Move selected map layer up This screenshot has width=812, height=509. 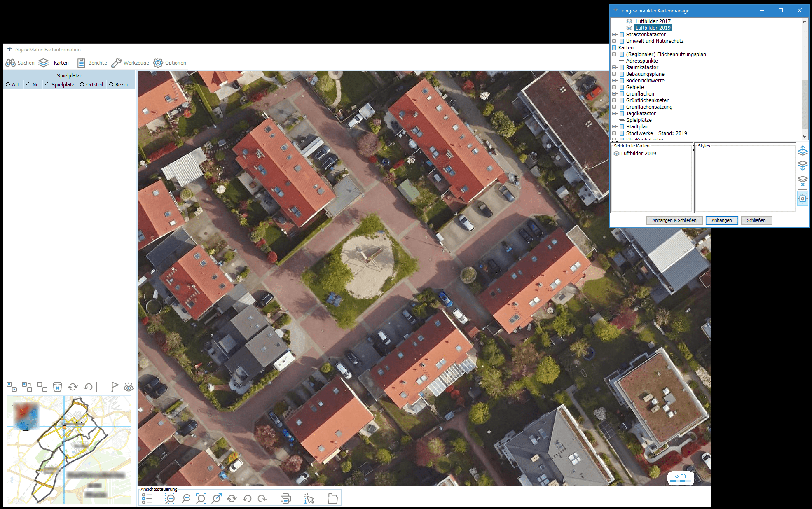(x=803, y=151)
